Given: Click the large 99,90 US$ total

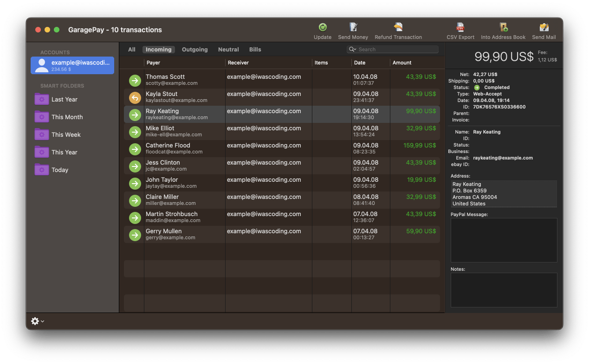Looking at the screenshot, I should pyautogui.click(x=504, y=57).
